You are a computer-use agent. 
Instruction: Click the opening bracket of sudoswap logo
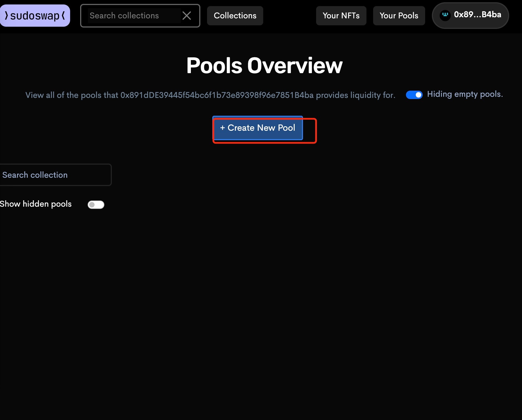click(6, 16)
